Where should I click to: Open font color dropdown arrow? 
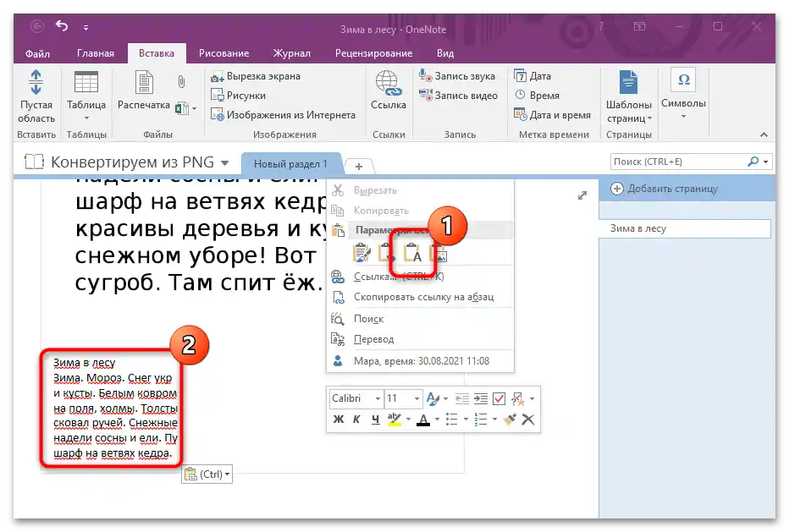click(437, 420)
